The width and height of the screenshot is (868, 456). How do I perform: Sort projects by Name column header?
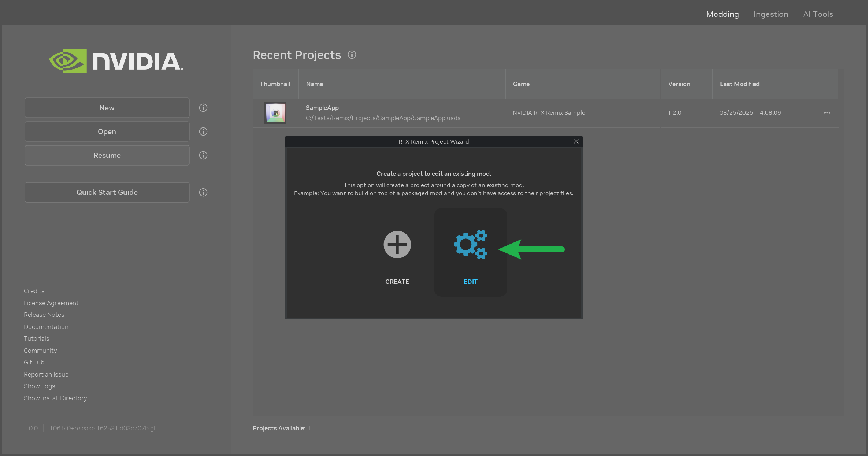click(315, 84)
